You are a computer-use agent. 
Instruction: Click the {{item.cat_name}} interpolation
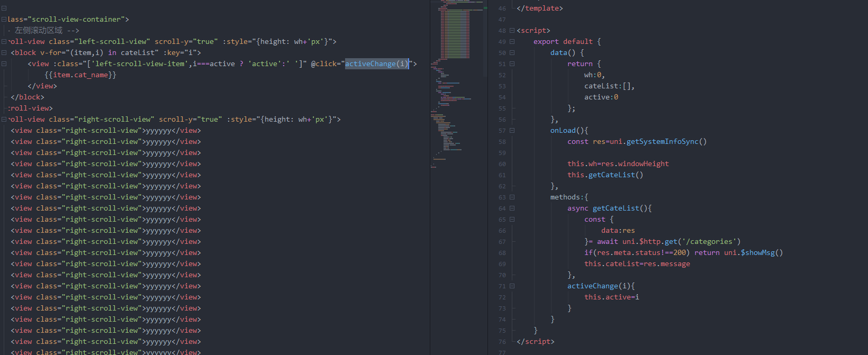click(80, 75)
